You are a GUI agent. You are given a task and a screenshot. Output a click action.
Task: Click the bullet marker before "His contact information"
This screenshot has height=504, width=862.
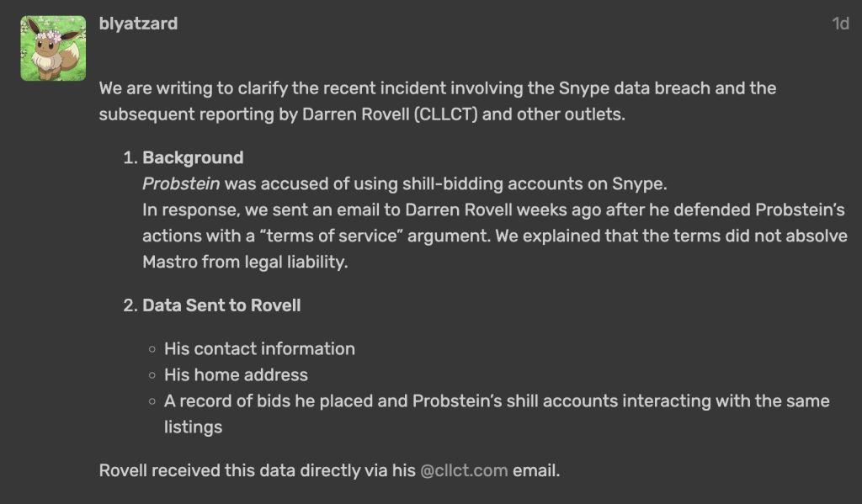click(x=152, y=349)
